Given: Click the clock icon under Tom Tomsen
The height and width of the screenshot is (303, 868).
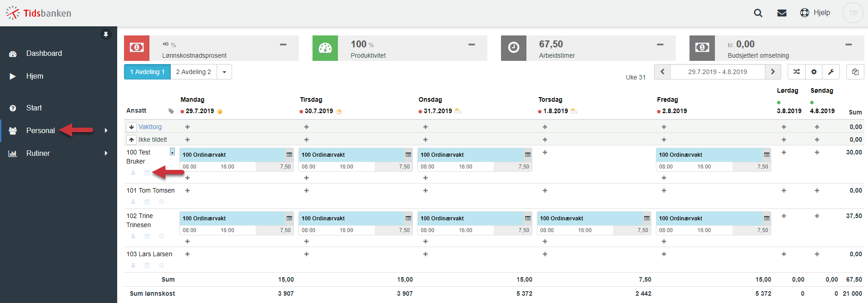Looking at the screenshot, I should [x=162, y=202].
